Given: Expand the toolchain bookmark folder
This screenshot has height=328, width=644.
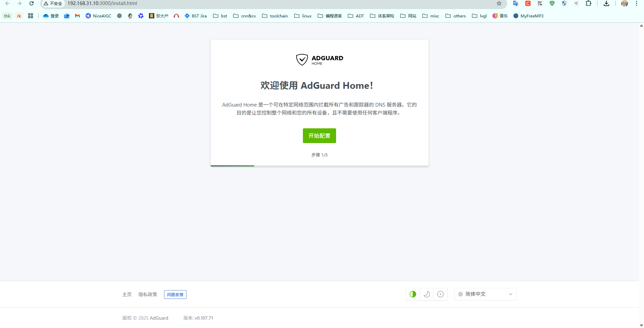Looking at the screenshot, I should 275,16.
